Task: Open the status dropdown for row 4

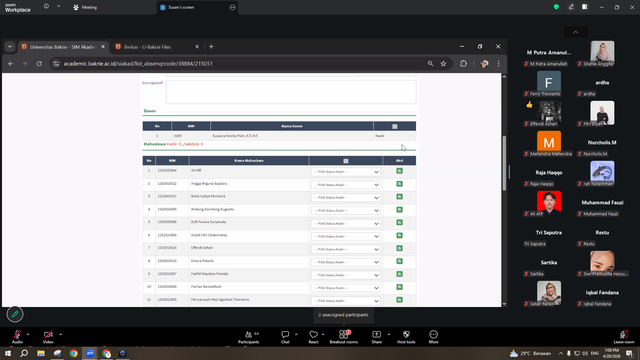Action: (x=346, y=211)
